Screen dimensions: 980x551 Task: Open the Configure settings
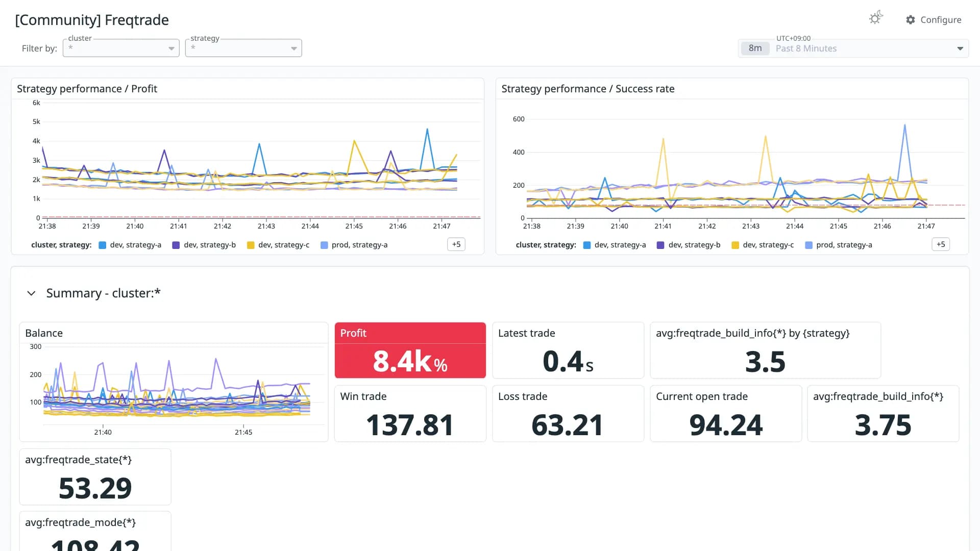934,19
